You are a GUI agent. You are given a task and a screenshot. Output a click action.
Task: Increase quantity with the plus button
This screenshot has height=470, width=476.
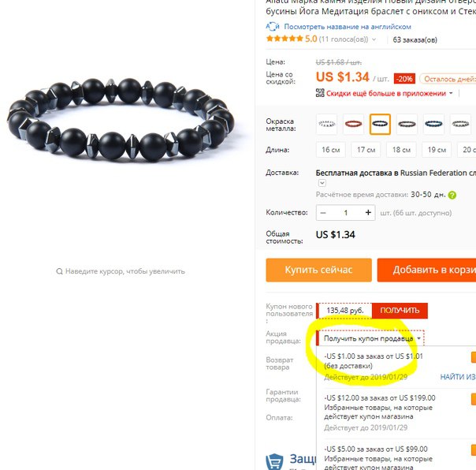[368, 213]
